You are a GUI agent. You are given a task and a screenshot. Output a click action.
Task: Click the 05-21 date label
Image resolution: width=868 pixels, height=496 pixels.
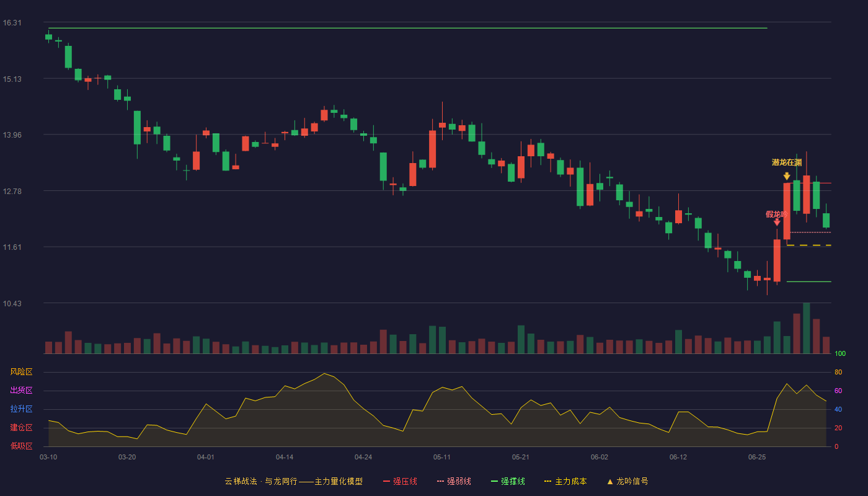coord(521,457)
